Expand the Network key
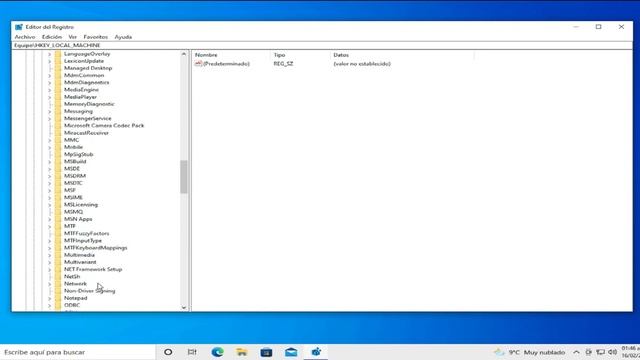The height and width of the screenshot is (360, 640). pos(49,284)
